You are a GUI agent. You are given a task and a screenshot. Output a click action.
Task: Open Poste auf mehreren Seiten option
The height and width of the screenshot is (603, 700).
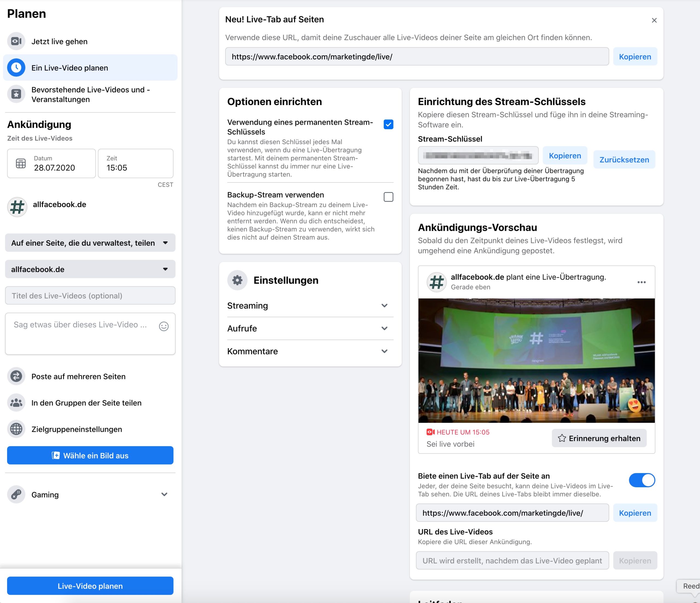tap(90, 376)
